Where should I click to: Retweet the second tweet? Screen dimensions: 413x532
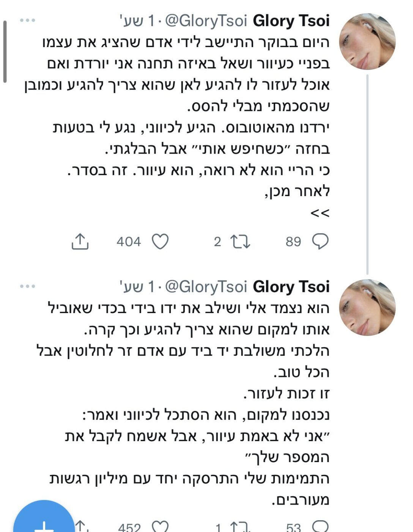click(241, 526)
